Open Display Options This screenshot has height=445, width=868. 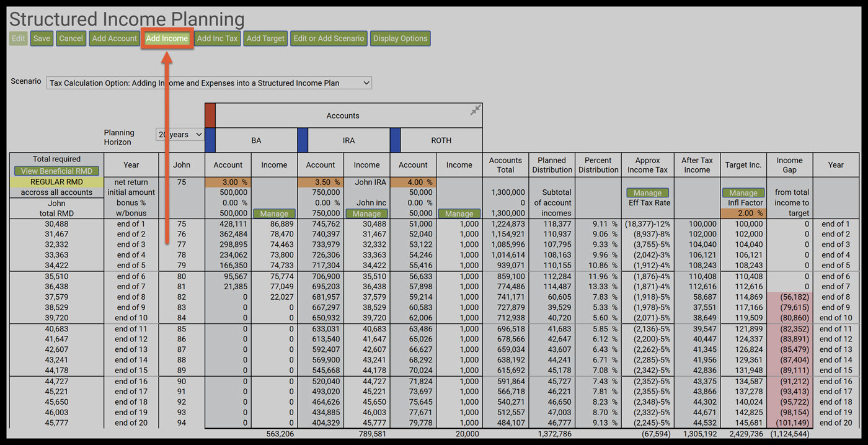point(400,38)
